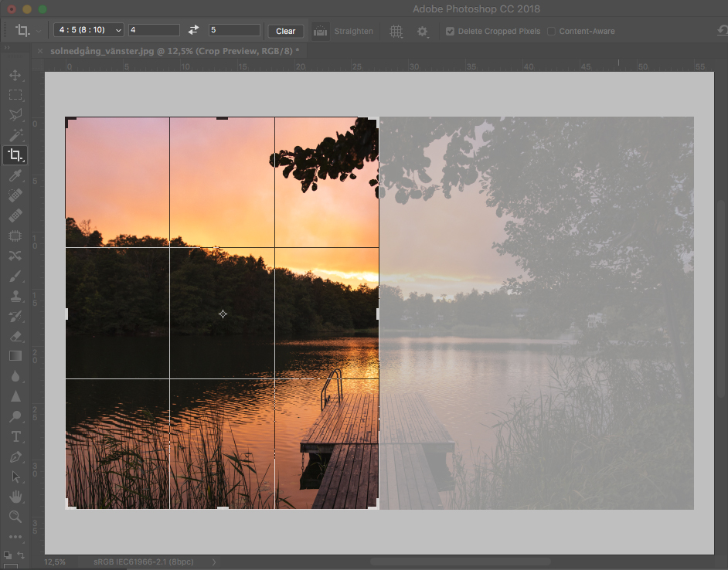Select the Type tool
The width and height of the screenshot is (728, 570).
coord(15,437)
